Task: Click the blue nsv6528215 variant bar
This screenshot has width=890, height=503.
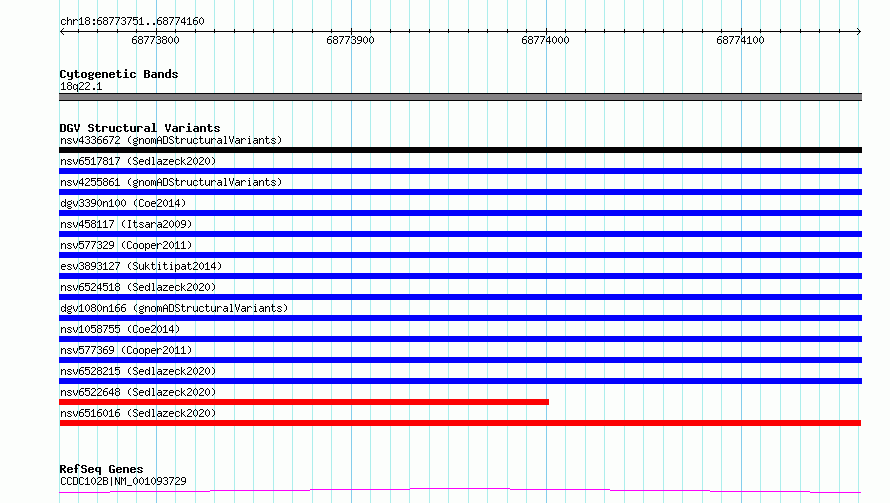Action: [460, 381]
